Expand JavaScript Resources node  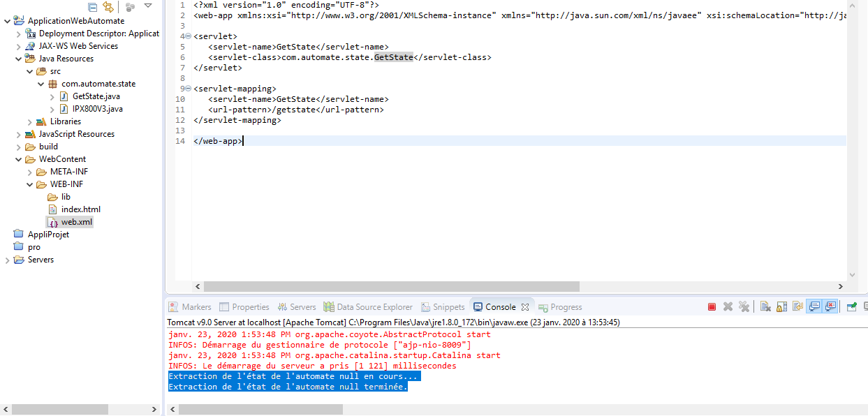(18, 134)
